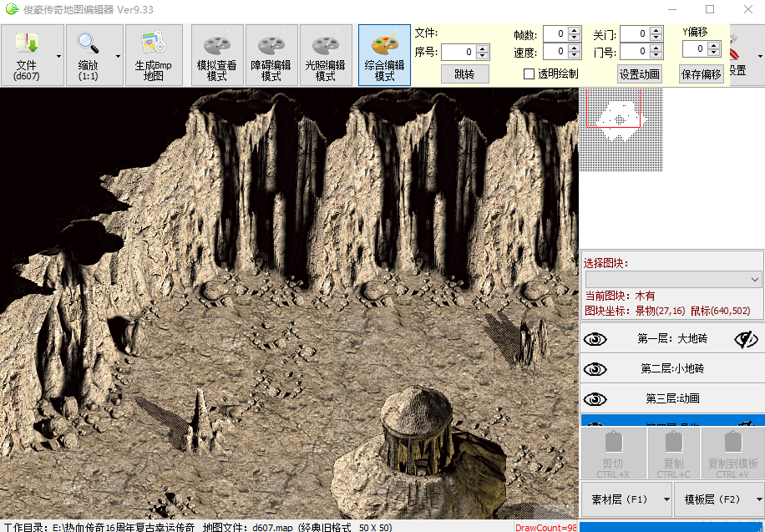The image size is (765, 532).
Task: Select the 第三层:动画 layer row
Action: click(672, 399)
